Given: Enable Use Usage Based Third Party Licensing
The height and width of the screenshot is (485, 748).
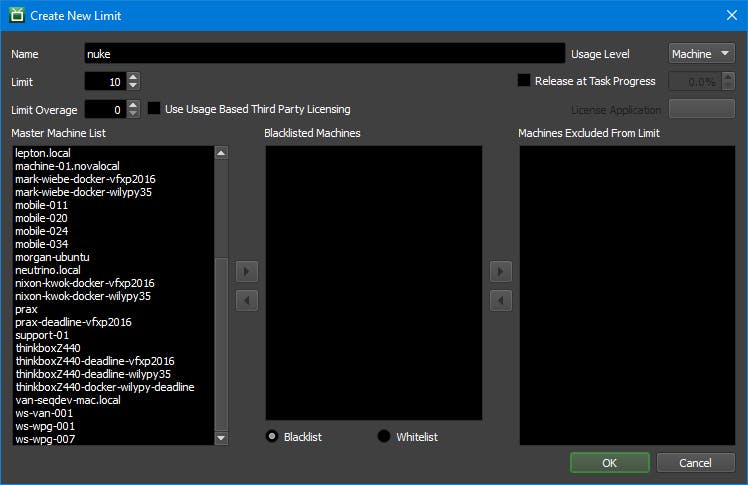Looking at the screenshot, I should (154, 108).
